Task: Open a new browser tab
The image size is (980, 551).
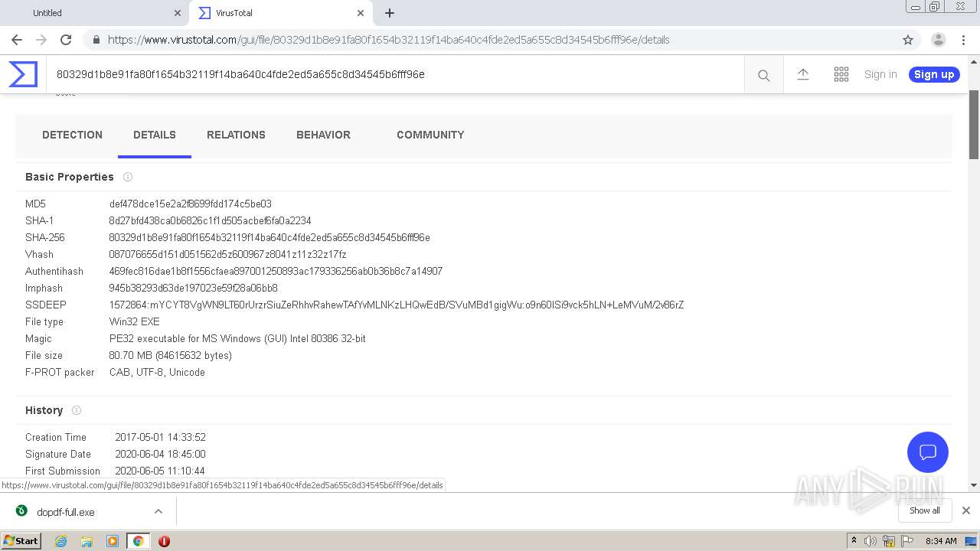Action: (x=389, y=13)
